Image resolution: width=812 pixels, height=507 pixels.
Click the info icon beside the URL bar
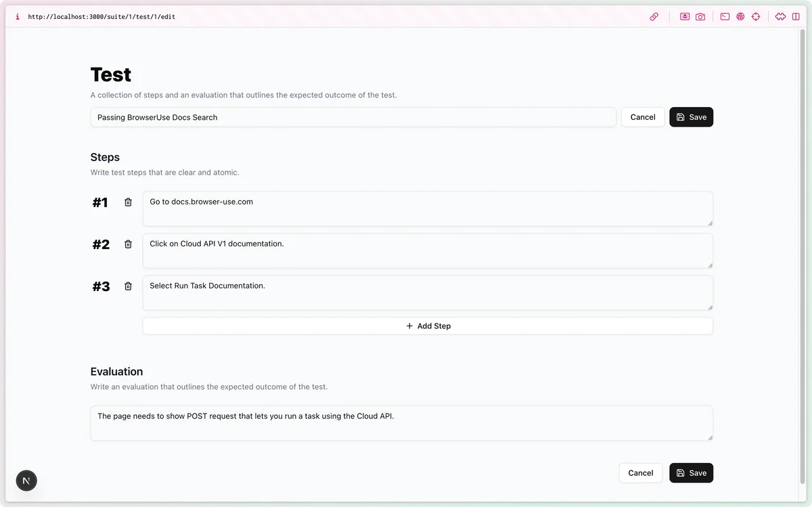pyautogui.click(x=17, y=16)
